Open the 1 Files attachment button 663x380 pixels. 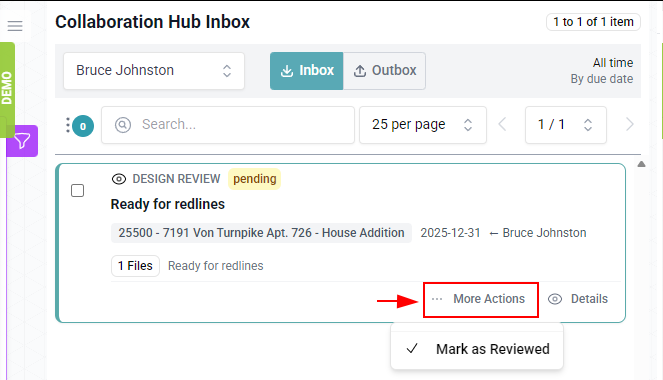(135, 266)
